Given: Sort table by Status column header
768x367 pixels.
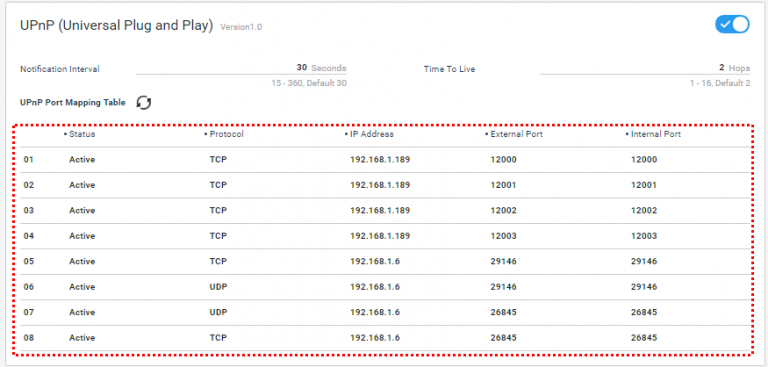Looking at the screenshot, I should (x=79, y=134).
